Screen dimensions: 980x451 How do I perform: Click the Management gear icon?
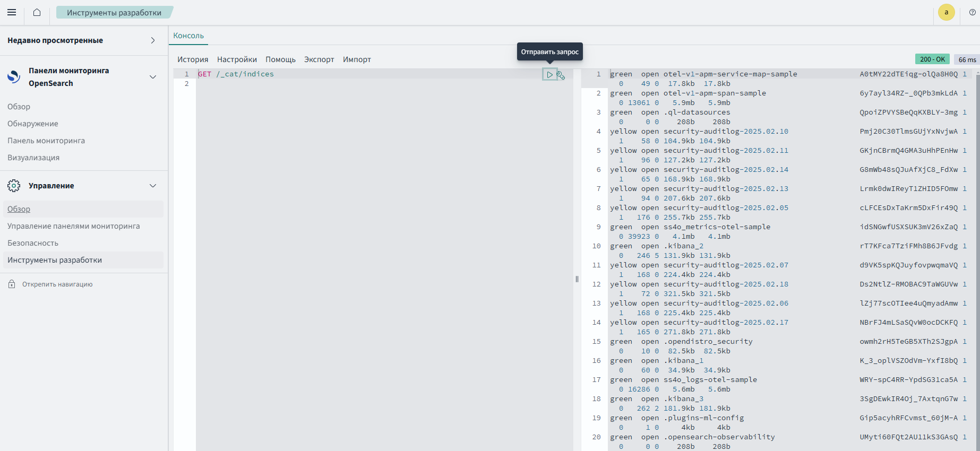tap(14, 186)
